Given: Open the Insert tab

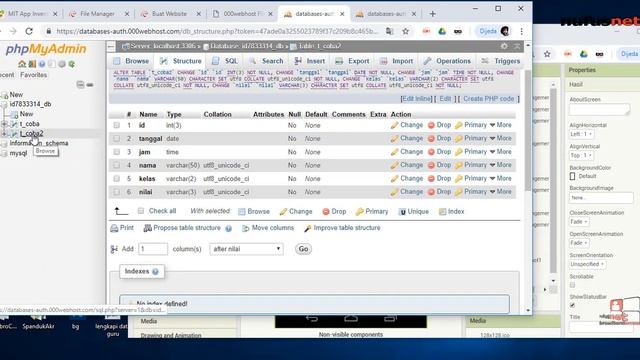Looking at the screenshot, I should [x=310, y=61].
